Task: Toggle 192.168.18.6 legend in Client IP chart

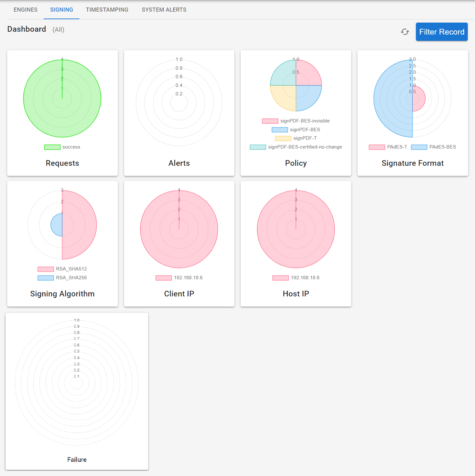Action: [179, 278]
